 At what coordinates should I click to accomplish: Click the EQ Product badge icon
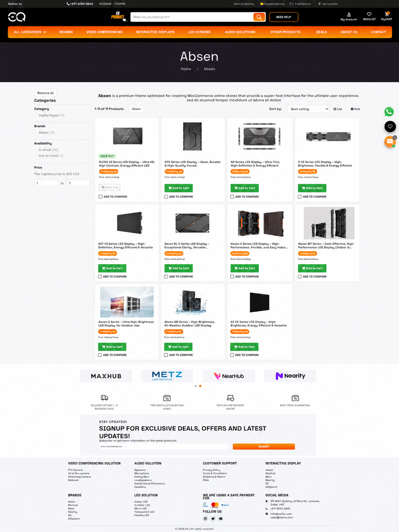pyautogui.click(x=119, y=17)
